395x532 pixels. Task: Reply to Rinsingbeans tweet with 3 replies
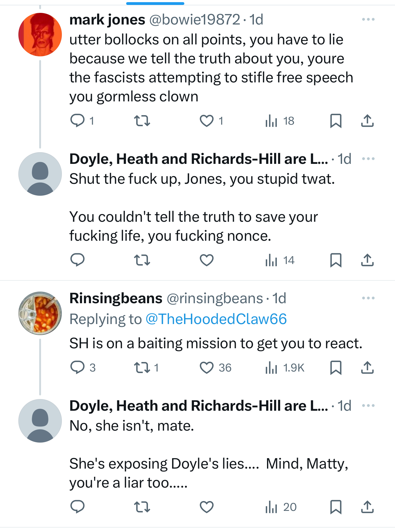click(77, 368)
